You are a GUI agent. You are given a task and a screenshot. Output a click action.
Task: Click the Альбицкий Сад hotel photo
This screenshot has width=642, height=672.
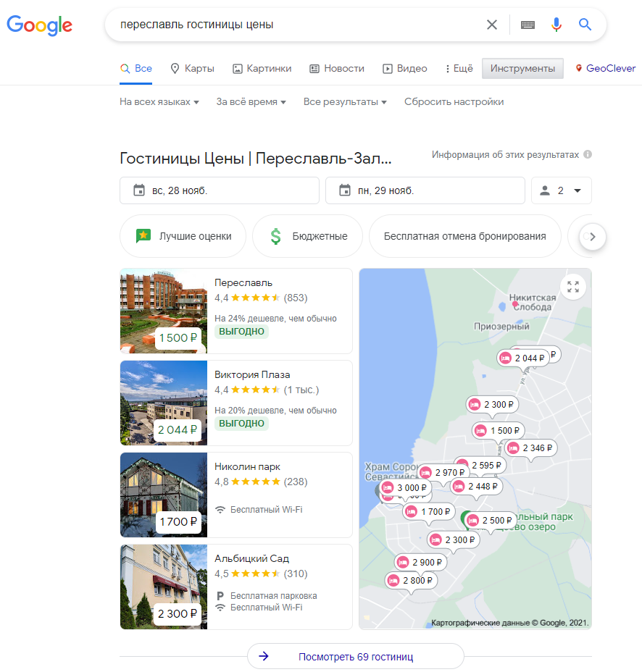pos(163,587)
